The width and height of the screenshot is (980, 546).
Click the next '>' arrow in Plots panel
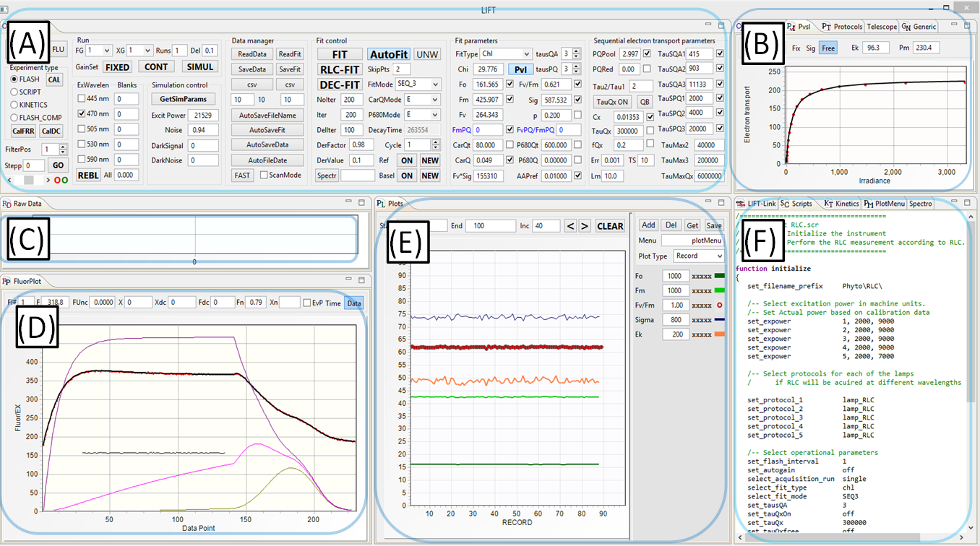(x=585, y=226)
